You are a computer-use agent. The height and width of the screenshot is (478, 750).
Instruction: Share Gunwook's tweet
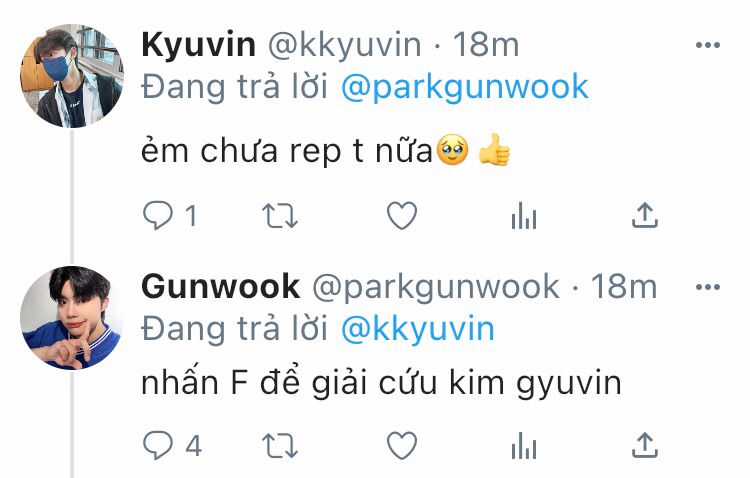(645, 445)
